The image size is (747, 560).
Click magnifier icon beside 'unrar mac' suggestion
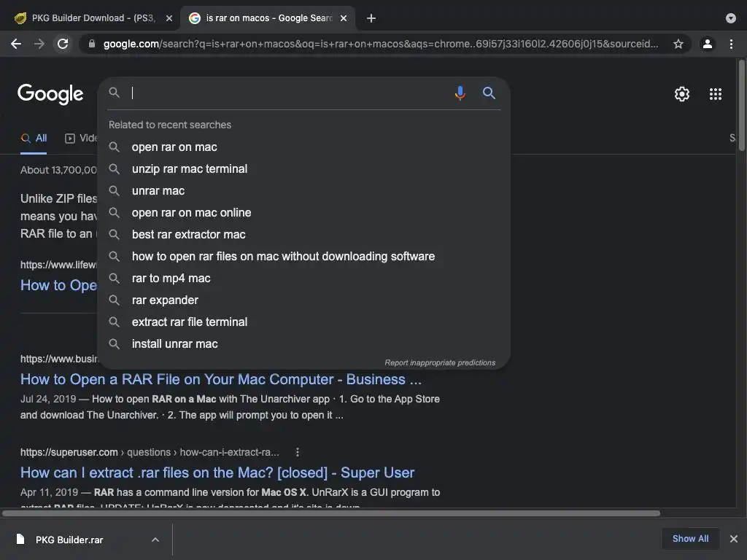point(114,191)
